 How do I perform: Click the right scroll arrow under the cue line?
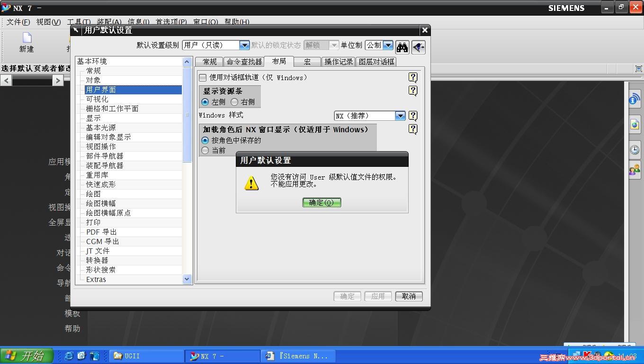pos(58,81)
